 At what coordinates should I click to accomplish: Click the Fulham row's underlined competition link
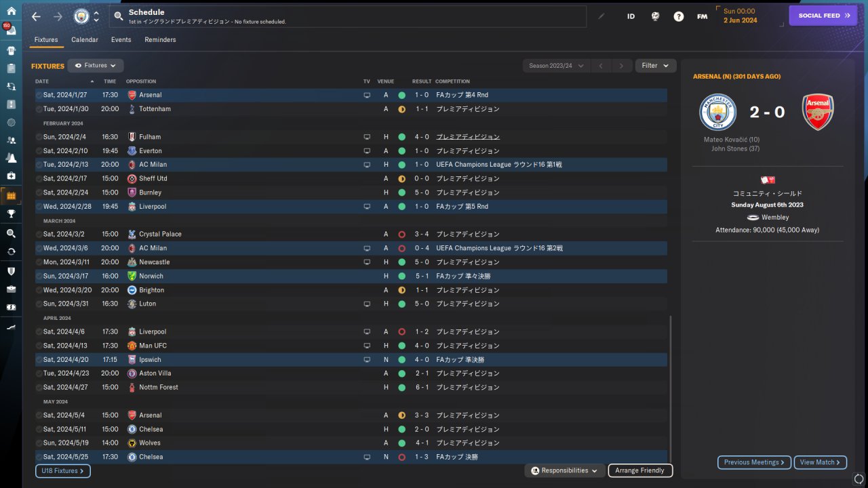(468, 137)
